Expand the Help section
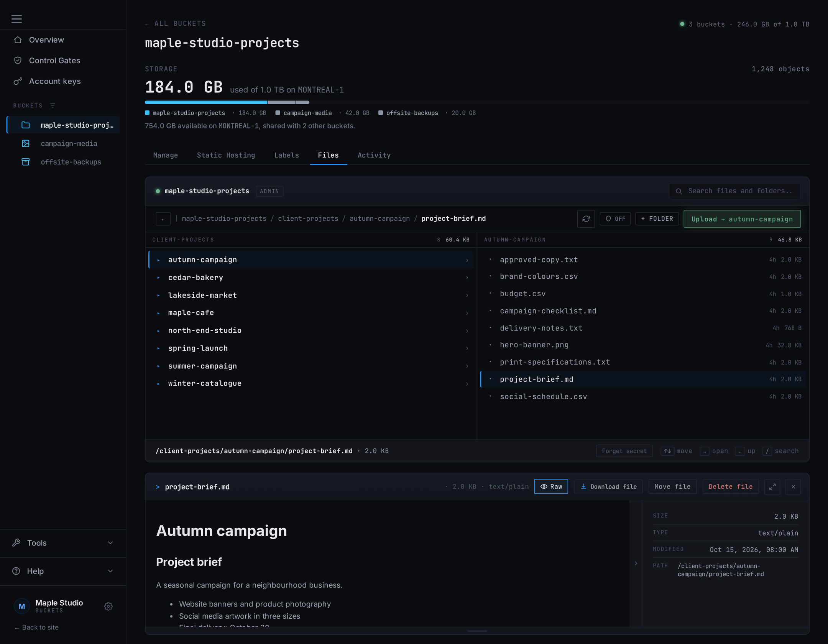The image size is (828, 644). [63, 571]
